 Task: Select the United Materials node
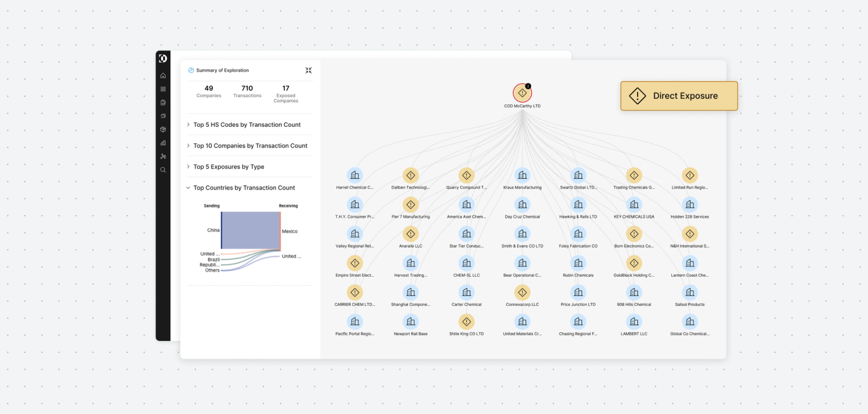[523, 321]
